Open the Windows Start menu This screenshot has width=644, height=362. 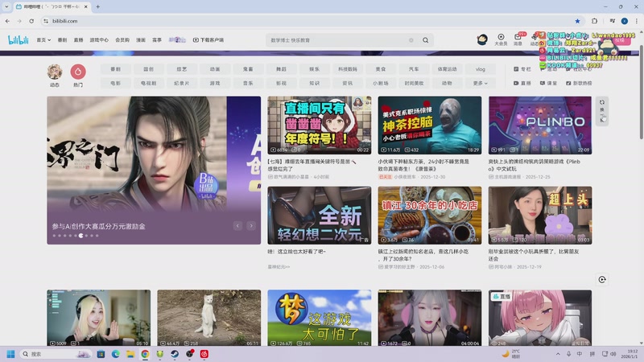coord(11,354)
